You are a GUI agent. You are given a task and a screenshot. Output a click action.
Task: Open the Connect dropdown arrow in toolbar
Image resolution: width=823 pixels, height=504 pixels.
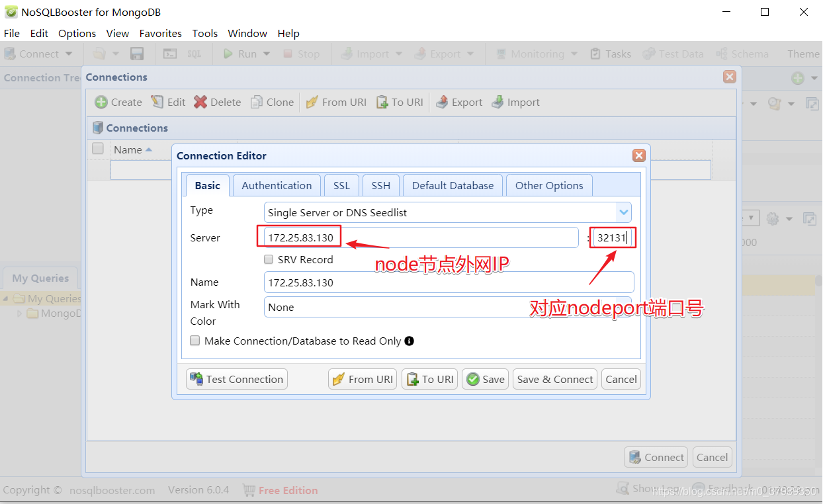coord(69,54)
